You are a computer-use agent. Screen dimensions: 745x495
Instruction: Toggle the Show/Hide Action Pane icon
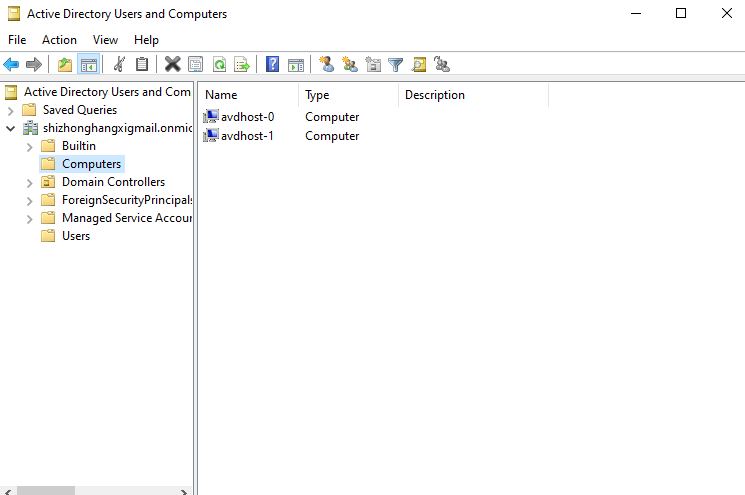[x=296, y=64]
